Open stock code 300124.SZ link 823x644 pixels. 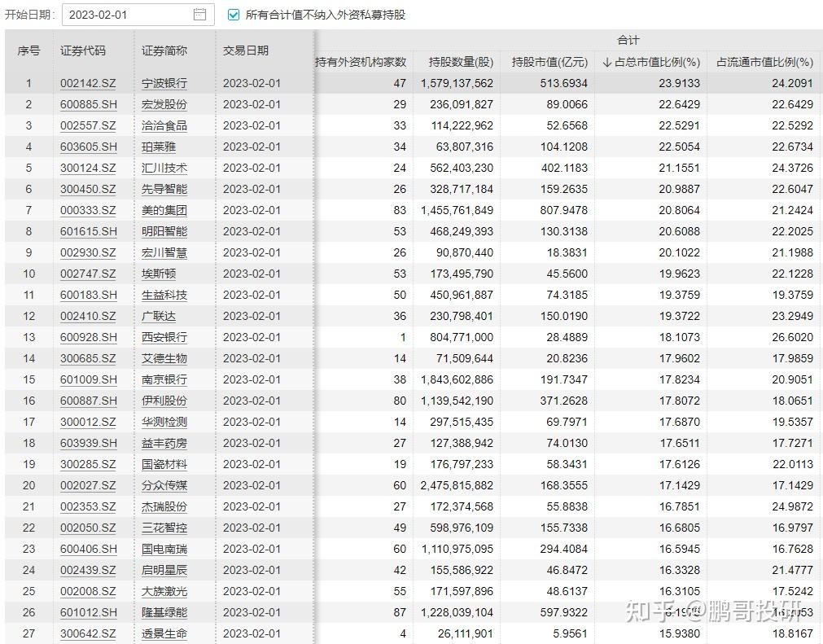(88, 168)
